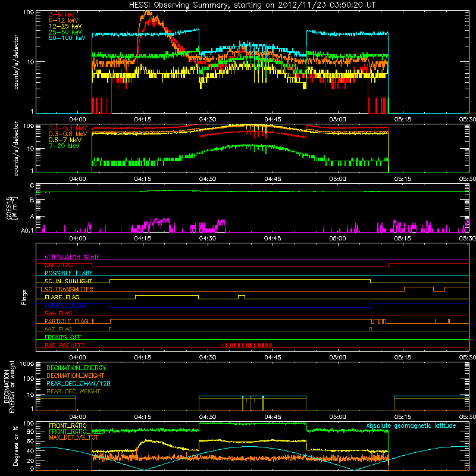Select the green '25-50 keV' legend label
Screen dimensions: 476x476
(65, 32)
